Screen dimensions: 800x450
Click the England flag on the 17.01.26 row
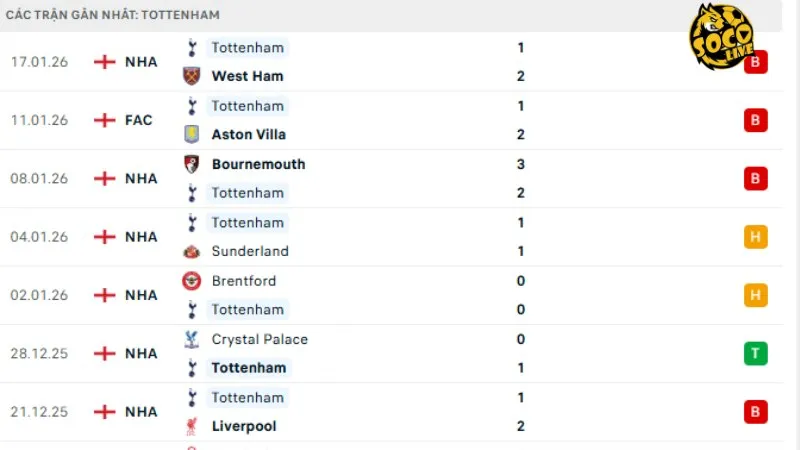[x=104, y=62]
